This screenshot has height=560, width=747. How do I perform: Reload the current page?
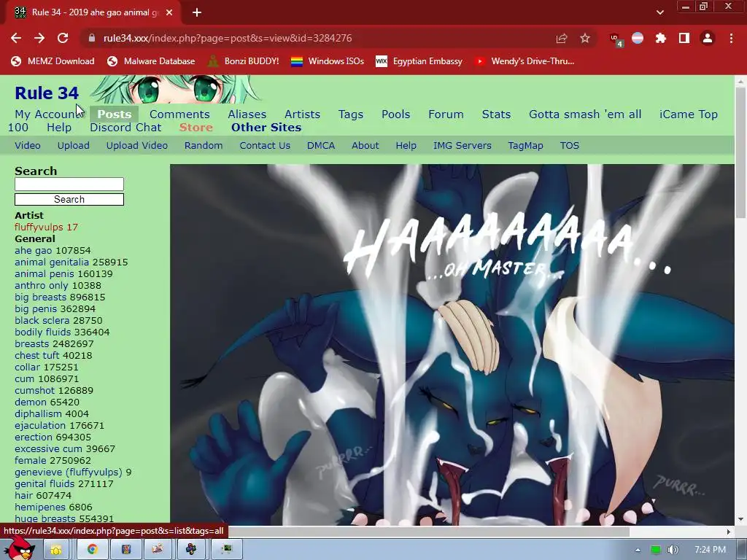pos(63,38)
